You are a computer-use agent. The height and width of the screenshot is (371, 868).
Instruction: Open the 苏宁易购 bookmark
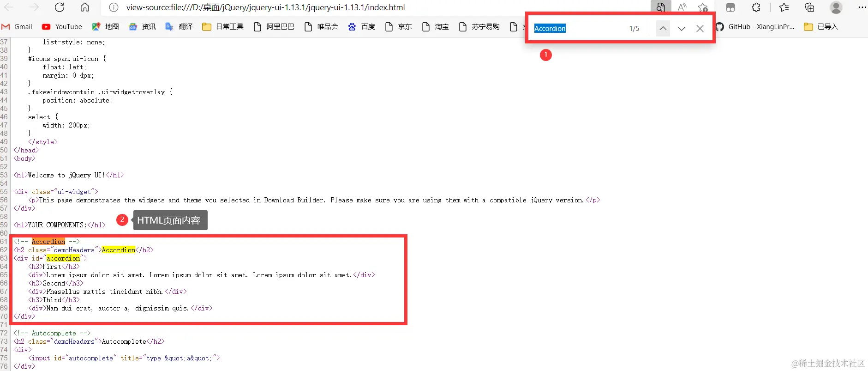click(x=479, y=27)
